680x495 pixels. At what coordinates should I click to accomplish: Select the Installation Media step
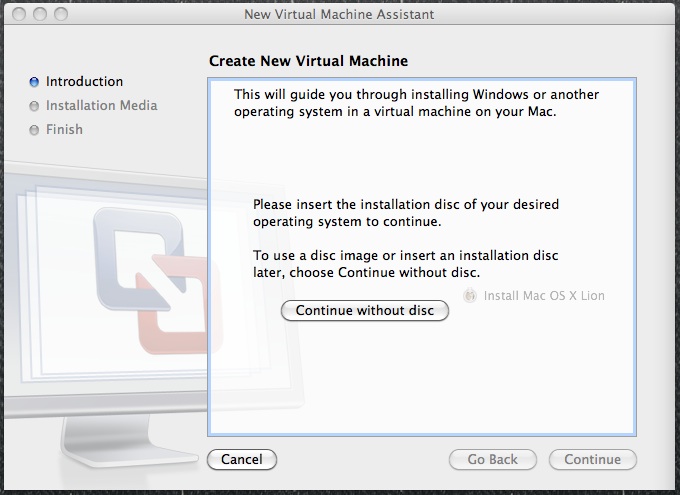pyautogui.click(x=101, y=105)
